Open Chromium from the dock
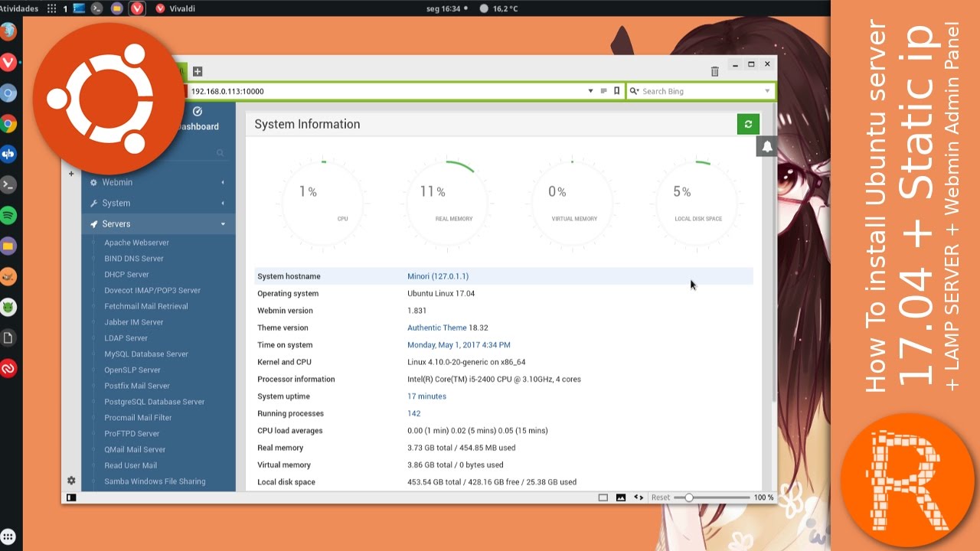 pyautogui.click(x=8, y=93)
